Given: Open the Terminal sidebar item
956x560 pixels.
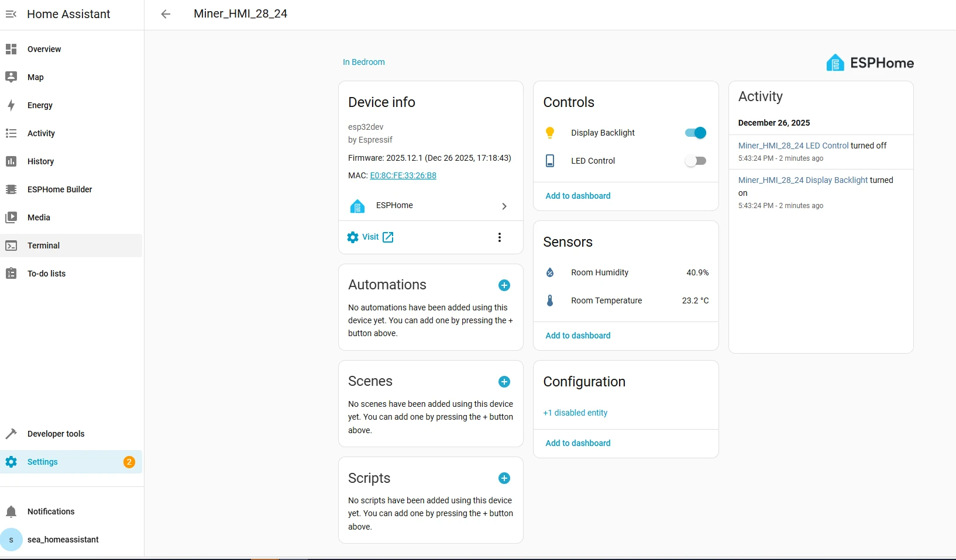Looking at the screenshot, I should click(43, 246).
